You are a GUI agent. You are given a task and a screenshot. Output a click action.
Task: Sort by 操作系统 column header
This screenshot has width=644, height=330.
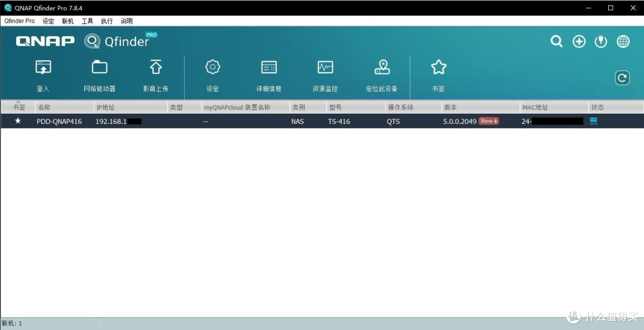point(414,107)
